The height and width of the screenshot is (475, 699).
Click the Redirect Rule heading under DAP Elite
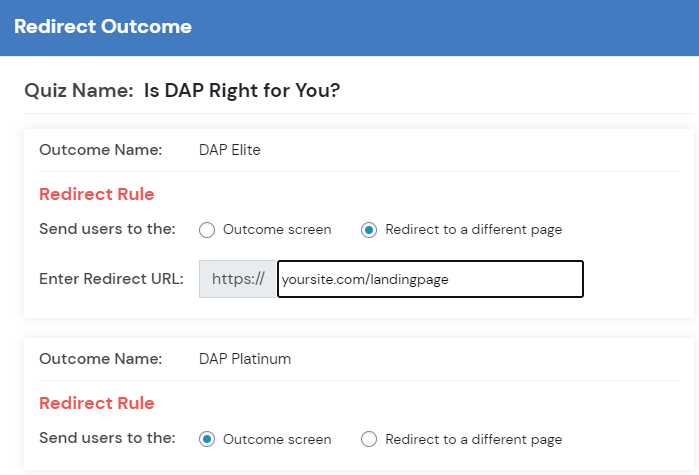[x=97, y=194]
